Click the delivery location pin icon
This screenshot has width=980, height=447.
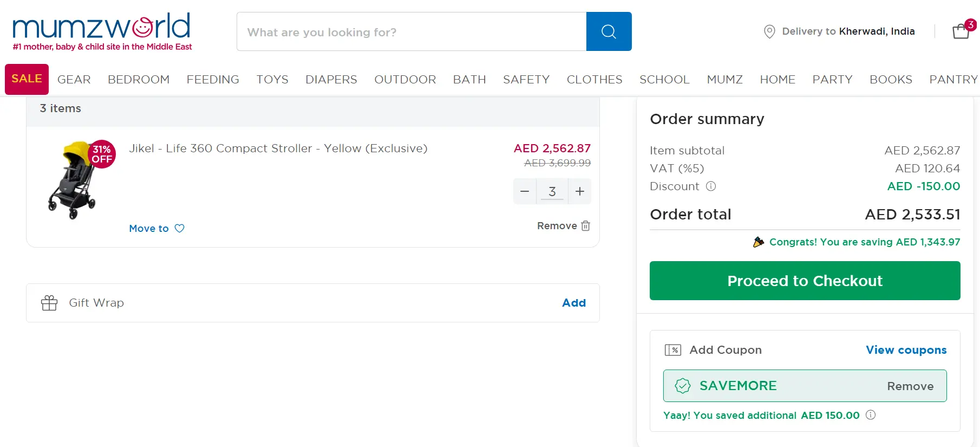click(x=769, y=31)
